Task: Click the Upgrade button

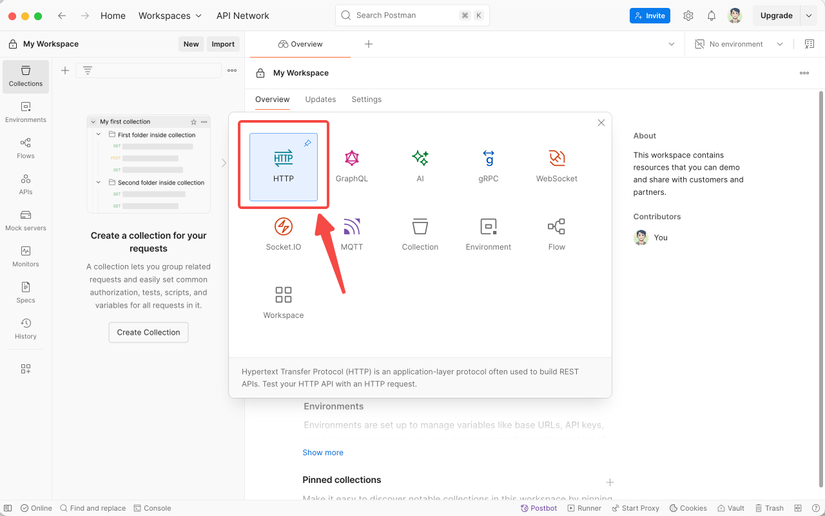Action: pos(776,16)
